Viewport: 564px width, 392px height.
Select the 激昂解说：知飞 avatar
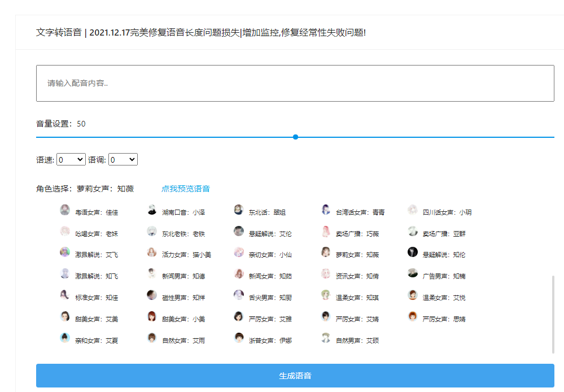click(x=65, y=273)
